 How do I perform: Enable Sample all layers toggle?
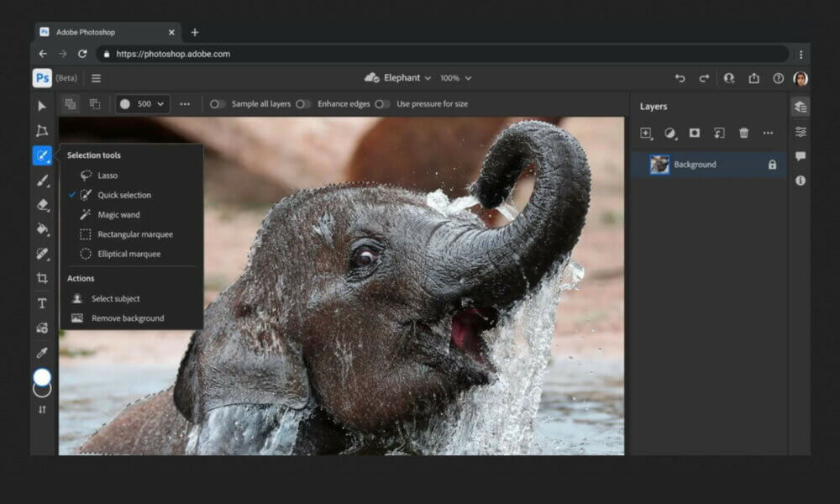(x=218, y=104)
